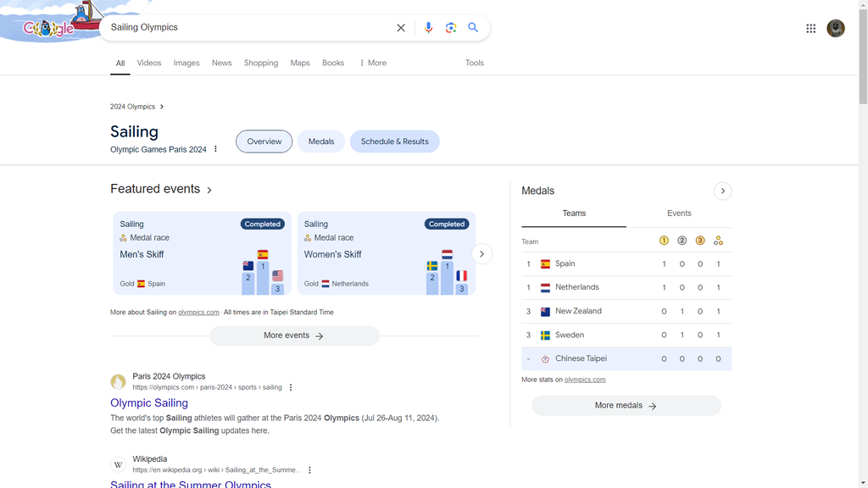The width and height of the screenshot is (868, 488).
Task: Open options menu beside Olympic Games Paris 2024
Action: coord(216,149)
